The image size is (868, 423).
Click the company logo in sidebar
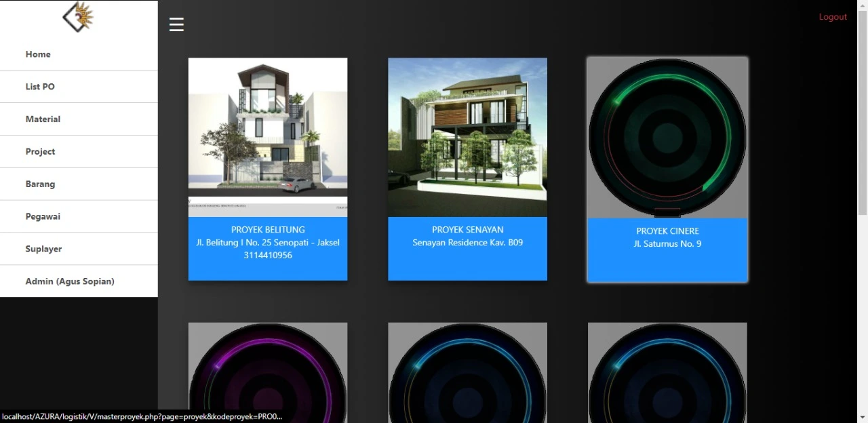coord(79,17)
